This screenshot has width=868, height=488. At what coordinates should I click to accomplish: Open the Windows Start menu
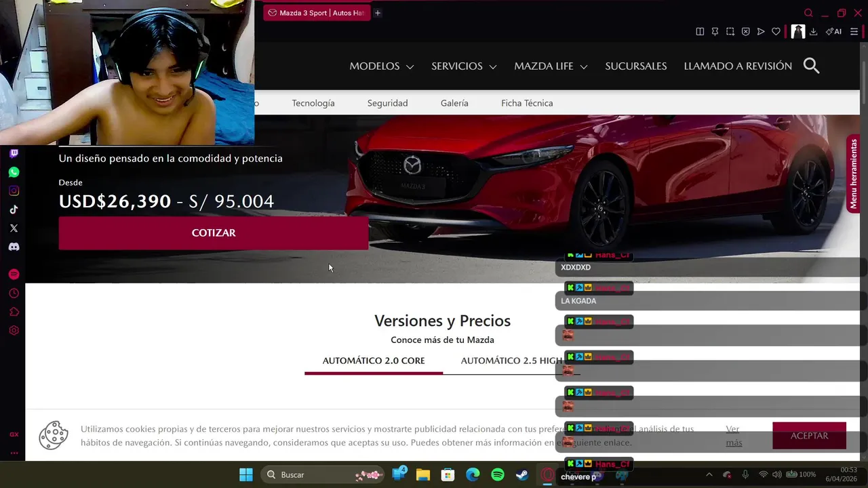tap(246, 474)
